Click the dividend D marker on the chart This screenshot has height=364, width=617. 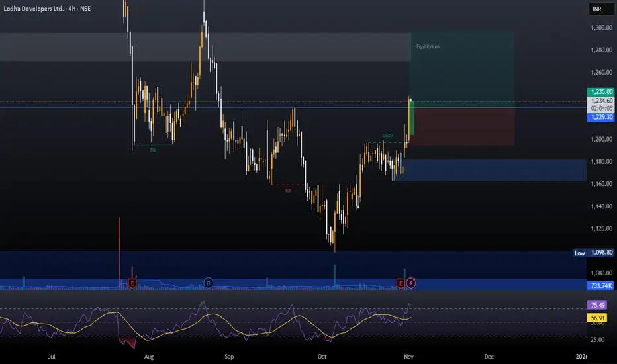[x=208, y=283]
